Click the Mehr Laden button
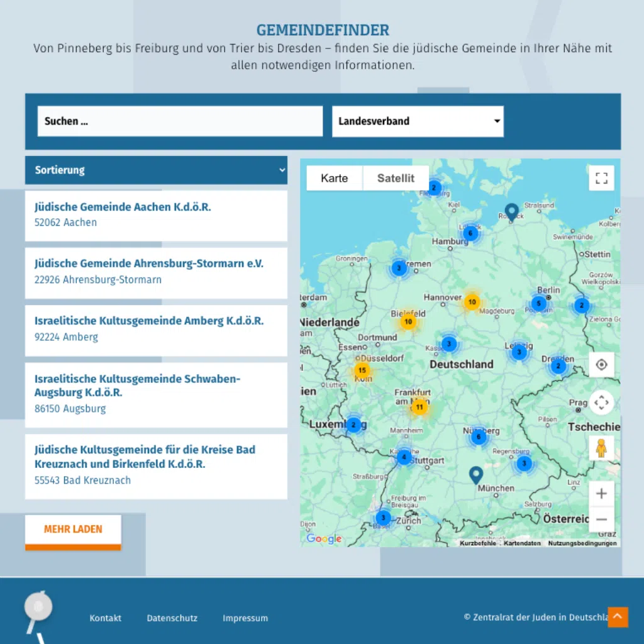This screenshot has width=644, height=644. click(73, 530)
